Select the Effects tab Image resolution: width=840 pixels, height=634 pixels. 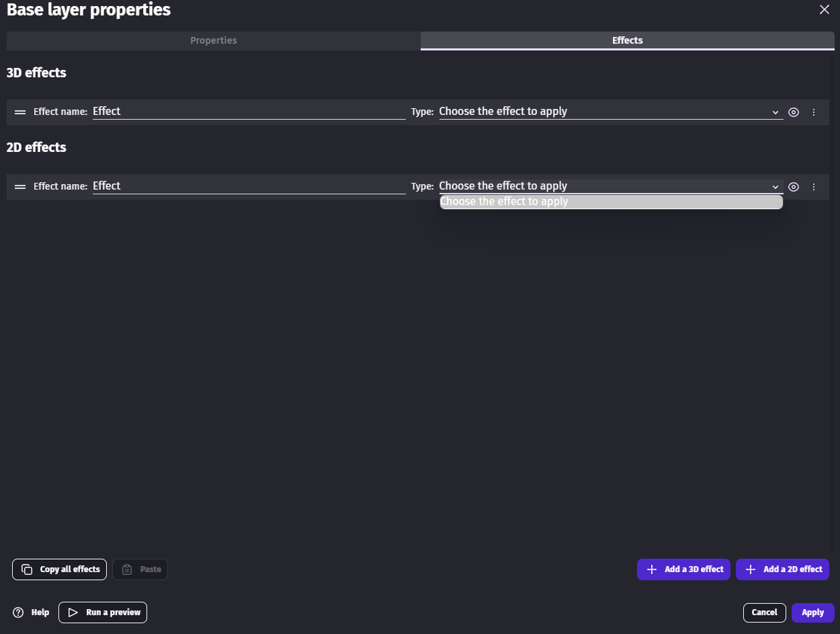click(x=627, y=40)
